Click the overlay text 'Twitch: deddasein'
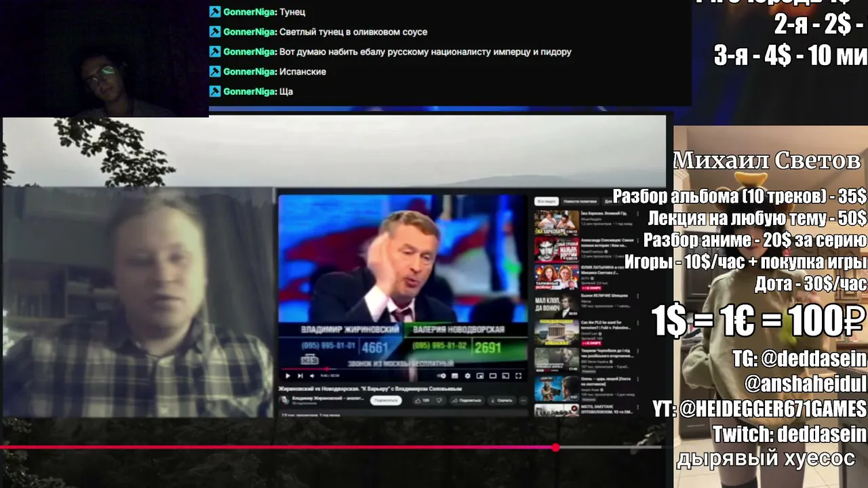The width and height of the screenshot is (868, 488). 789,434
